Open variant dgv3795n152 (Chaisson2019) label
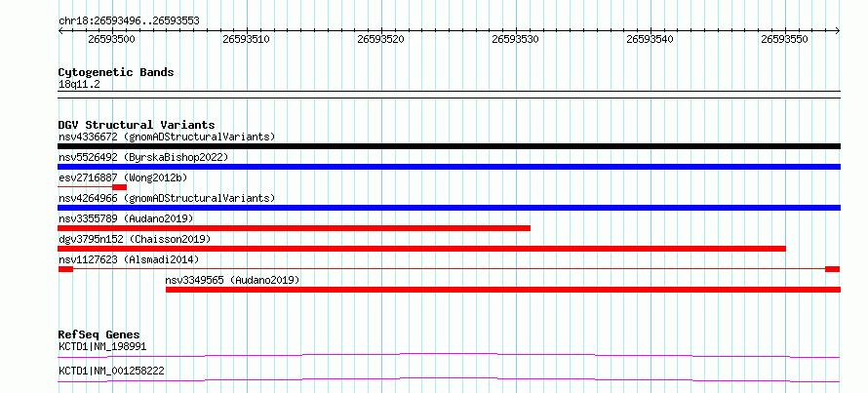868x393 pixels. (135, 239)
